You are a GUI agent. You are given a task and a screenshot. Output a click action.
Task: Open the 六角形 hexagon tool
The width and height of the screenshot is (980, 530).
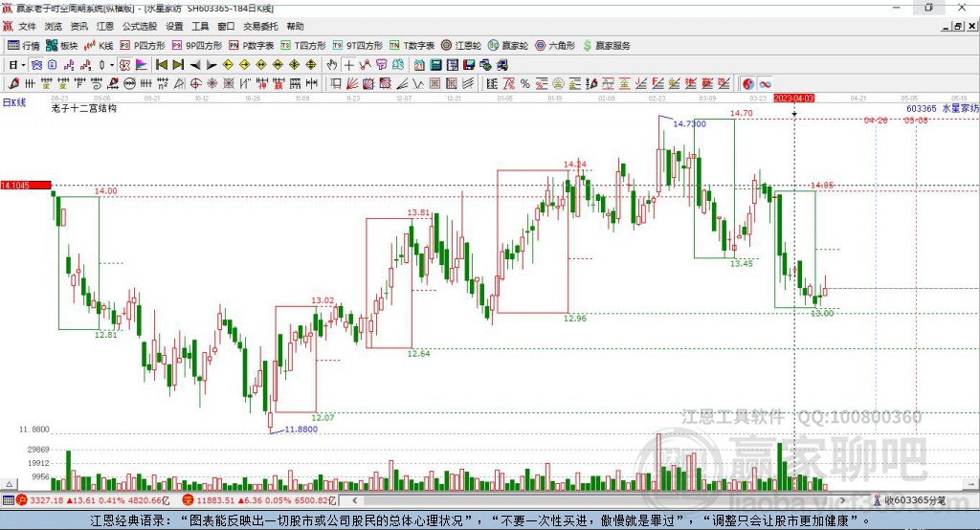555,46
